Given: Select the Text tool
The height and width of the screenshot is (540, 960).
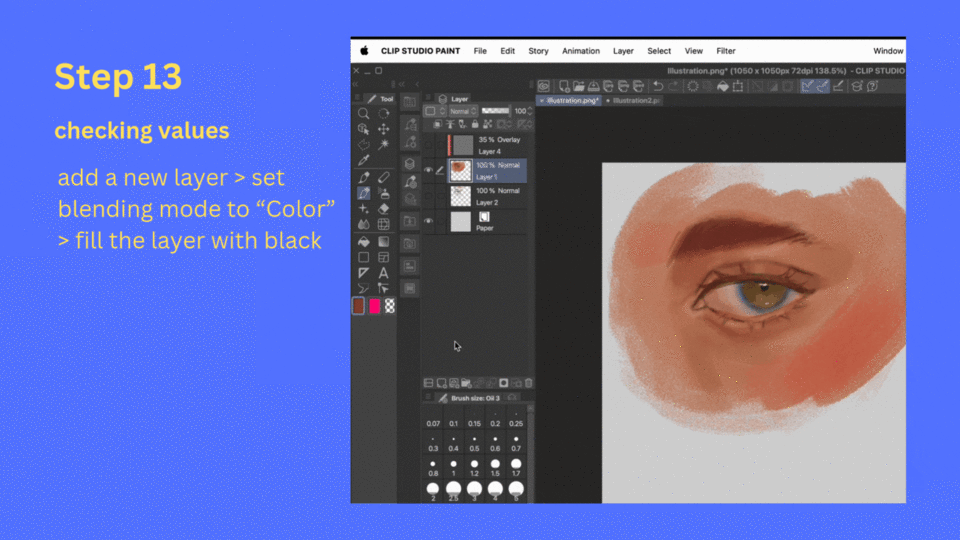Looking at the screenshot, I should point(384,273).
